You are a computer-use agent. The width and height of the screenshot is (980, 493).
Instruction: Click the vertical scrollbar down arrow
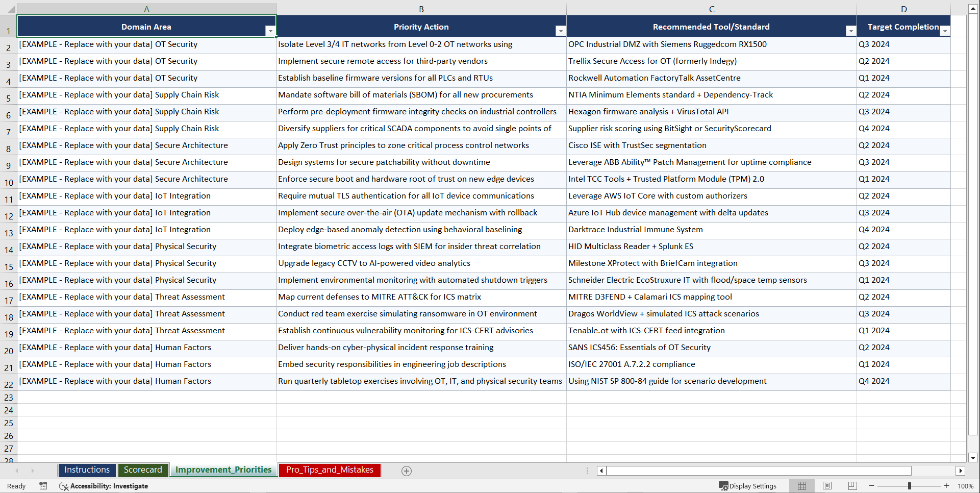[x=973, y=458]
